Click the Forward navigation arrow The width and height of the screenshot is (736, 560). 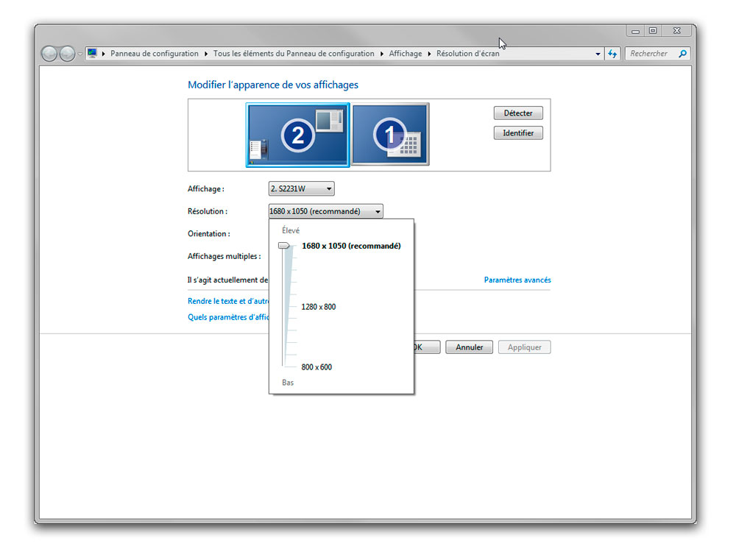tap(67, 54)
